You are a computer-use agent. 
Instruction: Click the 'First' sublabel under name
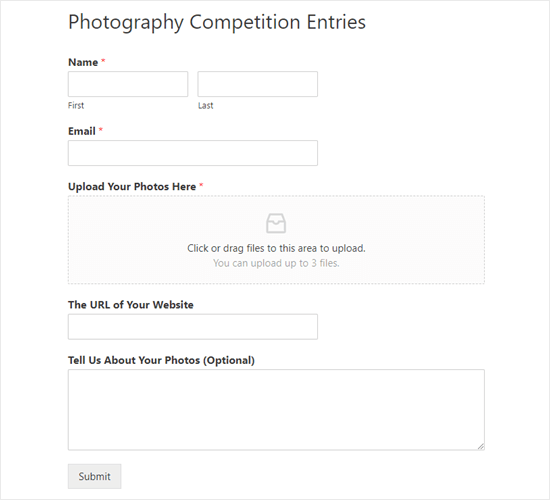coord(76,105)
